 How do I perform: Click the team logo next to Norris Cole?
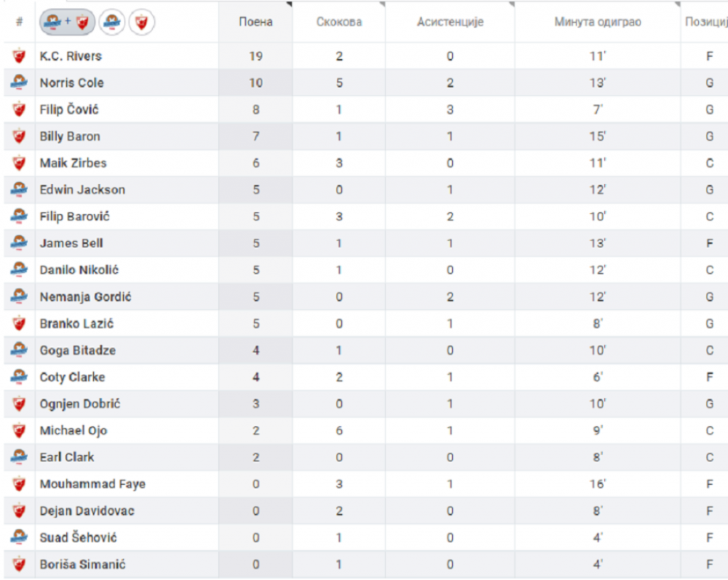point(18,83)
